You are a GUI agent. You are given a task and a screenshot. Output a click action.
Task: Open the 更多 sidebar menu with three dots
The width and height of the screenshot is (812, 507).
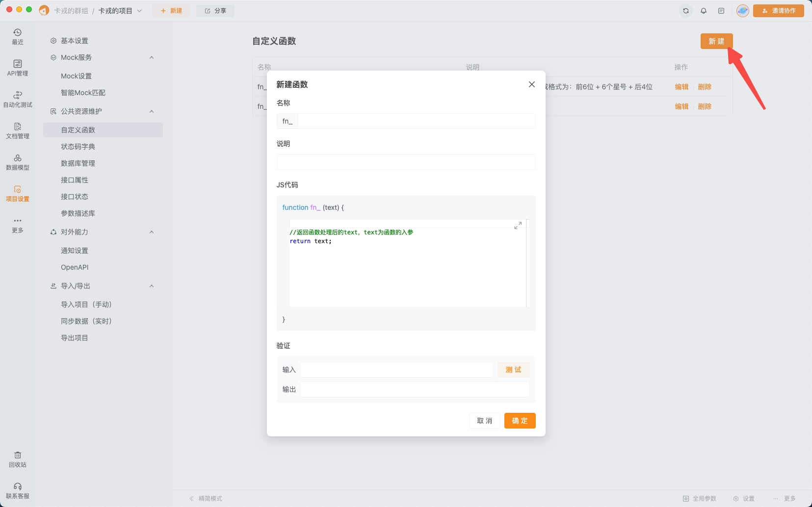pos(18,225)
